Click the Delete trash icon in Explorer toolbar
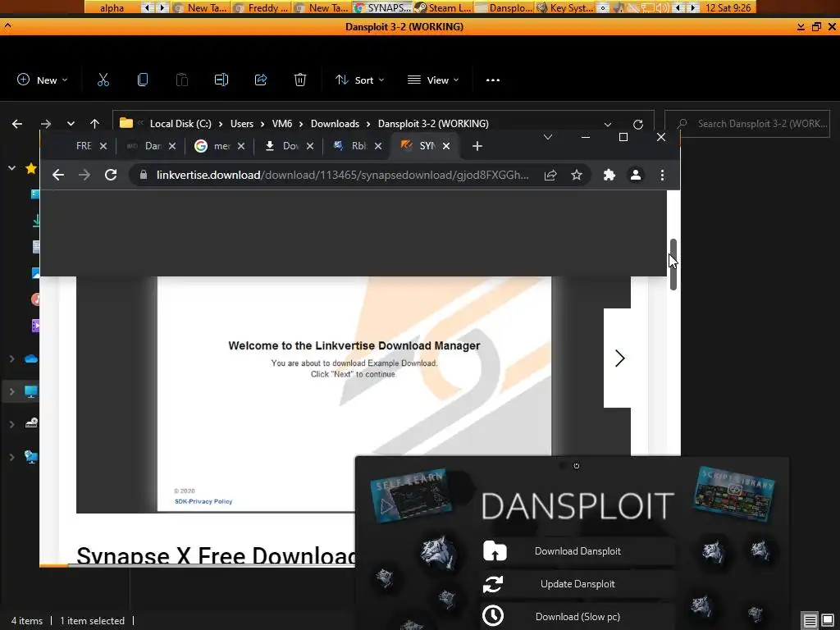Image resolution: width=840 pixels, height=630 pixels. tap(300, 80)
